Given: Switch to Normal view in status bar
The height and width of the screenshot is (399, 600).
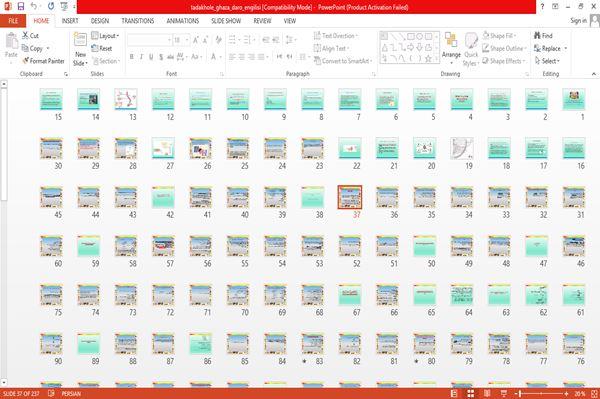Looking at the screenshot, I should pos(454,394).
